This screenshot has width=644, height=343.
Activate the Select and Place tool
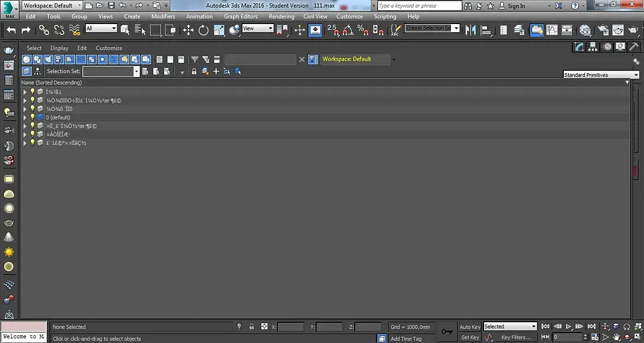pos(235,30)
